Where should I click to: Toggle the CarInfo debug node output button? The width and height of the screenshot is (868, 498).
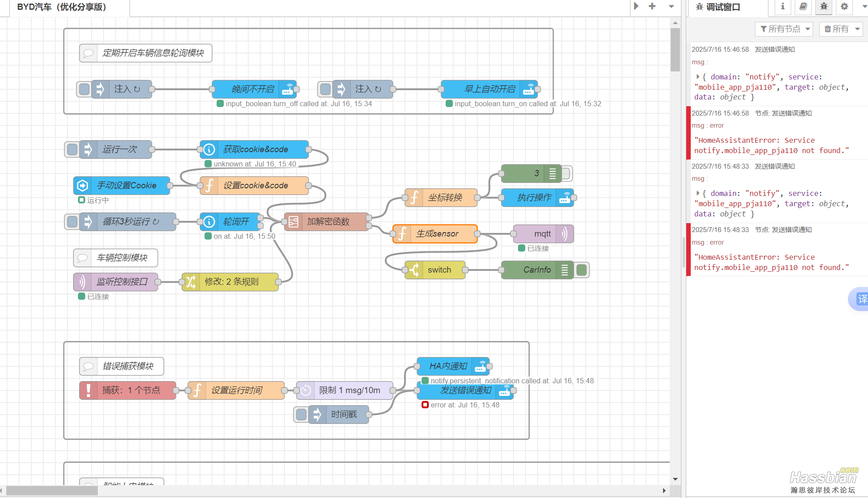pos(581,270)
